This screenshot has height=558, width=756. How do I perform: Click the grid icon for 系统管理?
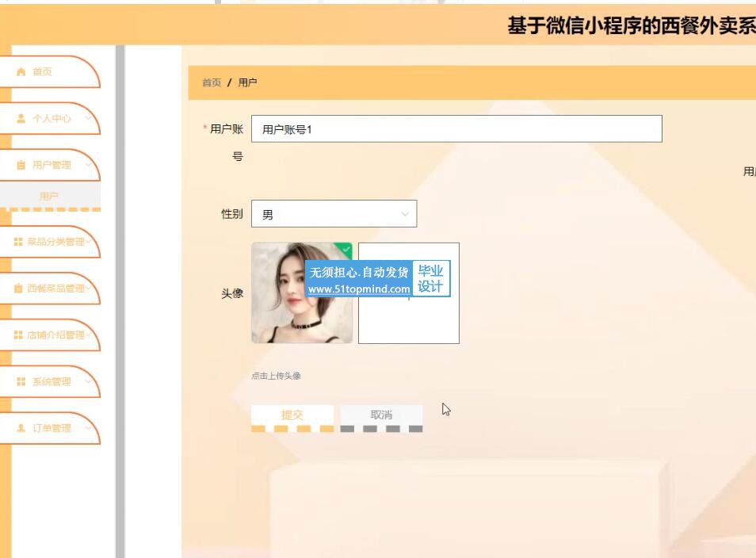click(21, 382)
